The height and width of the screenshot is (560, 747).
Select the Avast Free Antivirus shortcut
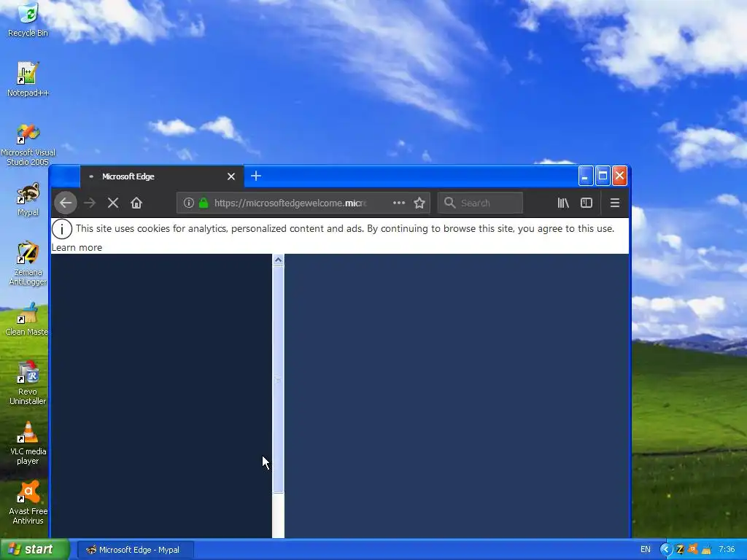tap(28, 502)
